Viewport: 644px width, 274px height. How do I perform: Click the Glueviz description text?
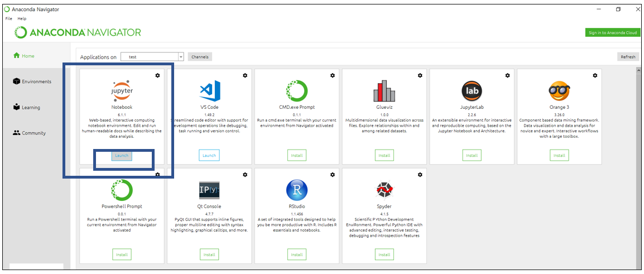(x=385, y=126)
